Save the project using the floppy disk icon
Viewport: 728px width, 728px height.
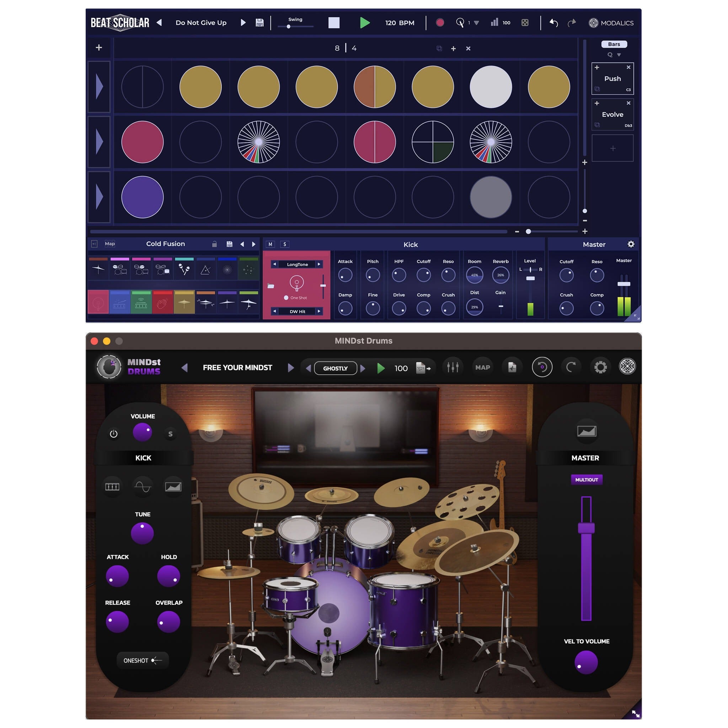point(259,23)
